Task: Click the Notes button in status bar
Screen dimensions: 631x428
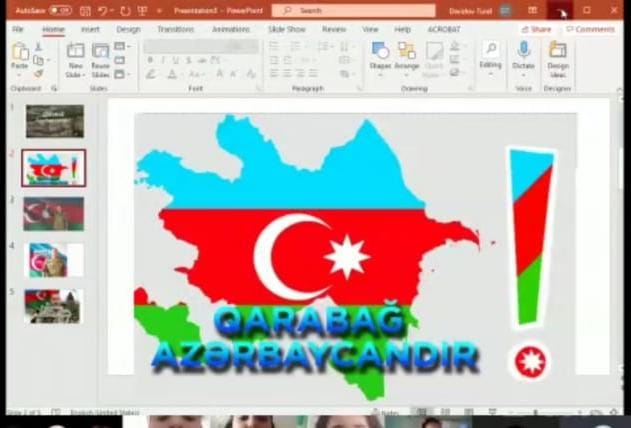Action: click(x=384, y=412)
